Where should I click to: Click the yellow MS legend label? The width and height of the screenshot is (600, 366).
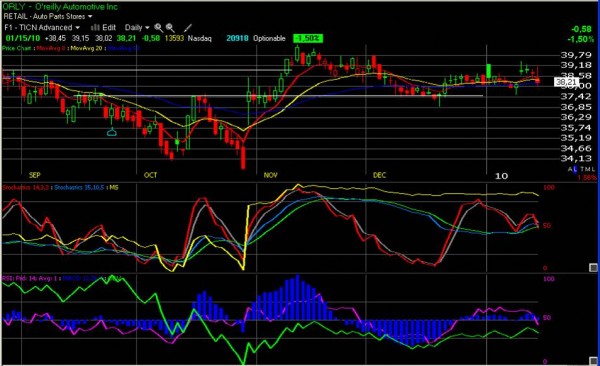click(x=114, y=188)
